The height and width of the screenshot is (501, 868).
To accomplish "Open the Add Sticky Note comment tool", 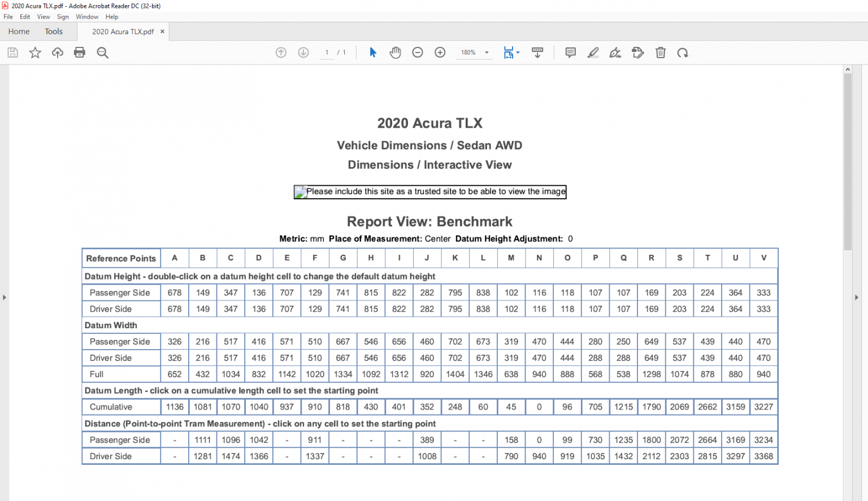I will coord(570,52).
